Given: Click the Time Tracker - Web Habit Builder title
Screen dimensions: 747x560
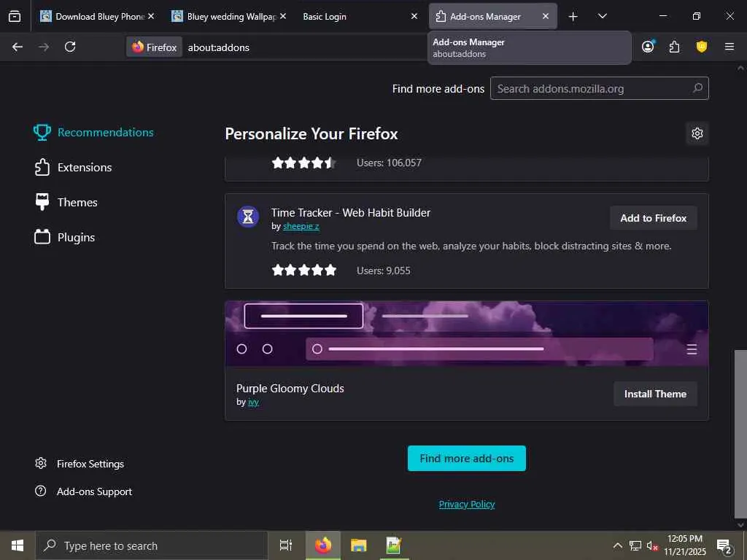Looking at the screenshot, I should pyautogui.click(x=351, y=212).
